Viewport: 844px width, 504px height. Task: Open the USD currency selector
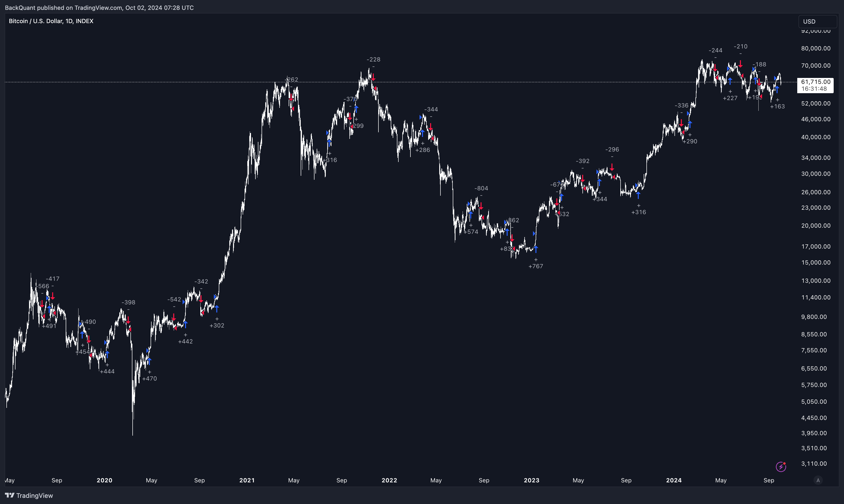(x=817, y=21)
